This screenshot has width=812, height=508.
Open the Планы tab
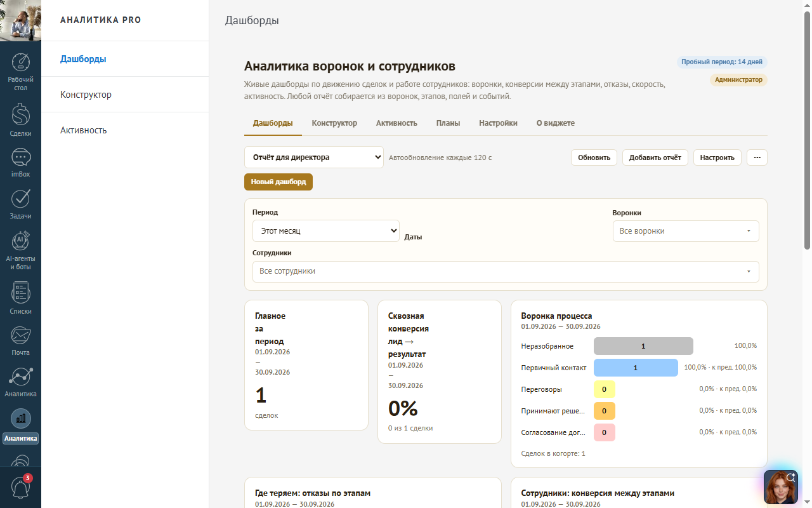448,123
